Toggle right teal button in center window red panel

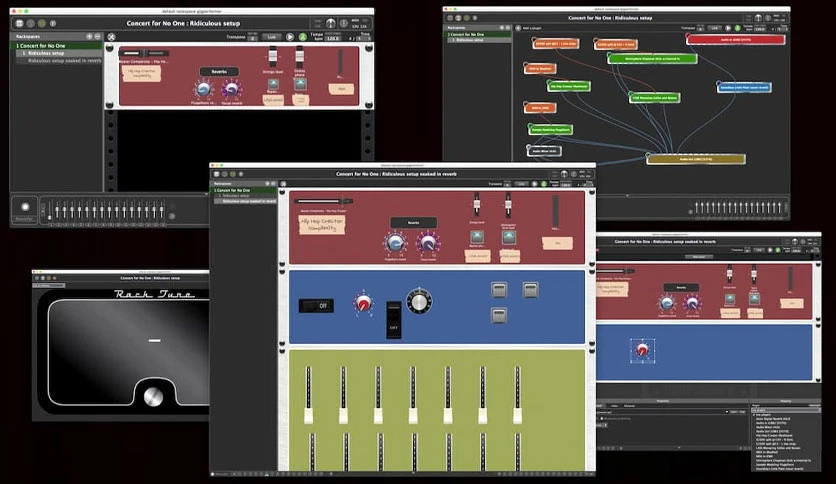coord(509,237)
